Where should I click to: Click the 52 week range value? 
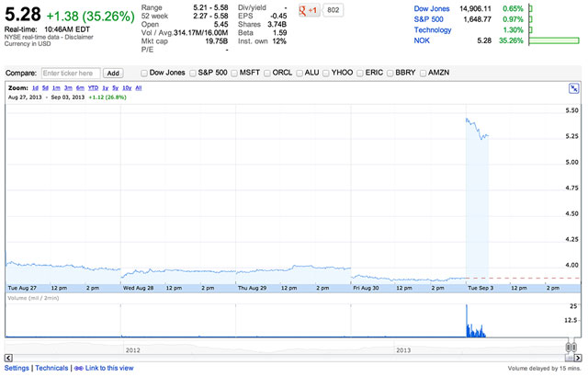pyautogui.click(x=210, y=17)
